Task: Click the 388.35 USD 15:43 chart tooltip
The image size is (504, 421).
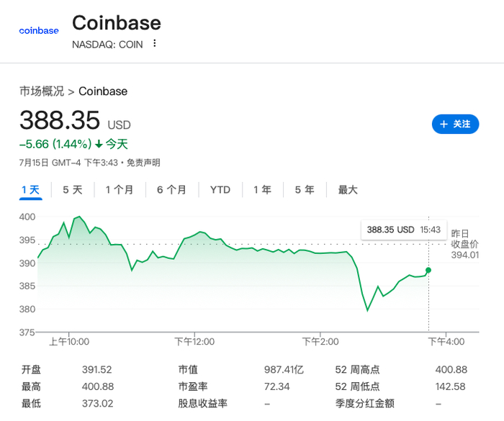Action: tap(403, 230)
